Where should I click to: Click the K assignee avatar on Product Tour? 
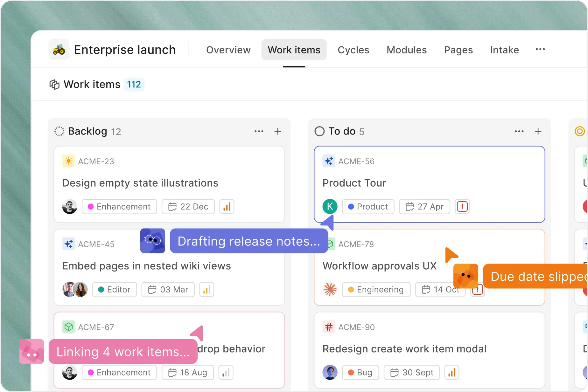coord(330,207)
